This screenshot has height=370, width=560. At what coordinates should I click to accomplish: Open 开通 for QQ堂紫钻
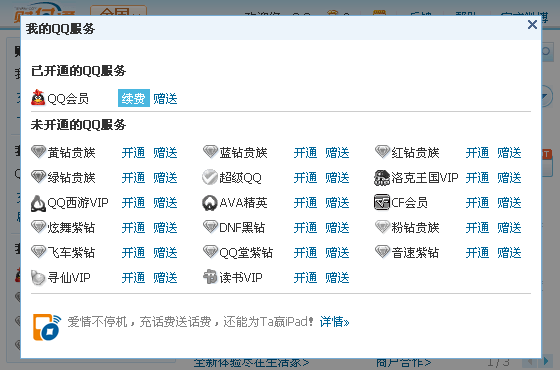pos(305,253)
